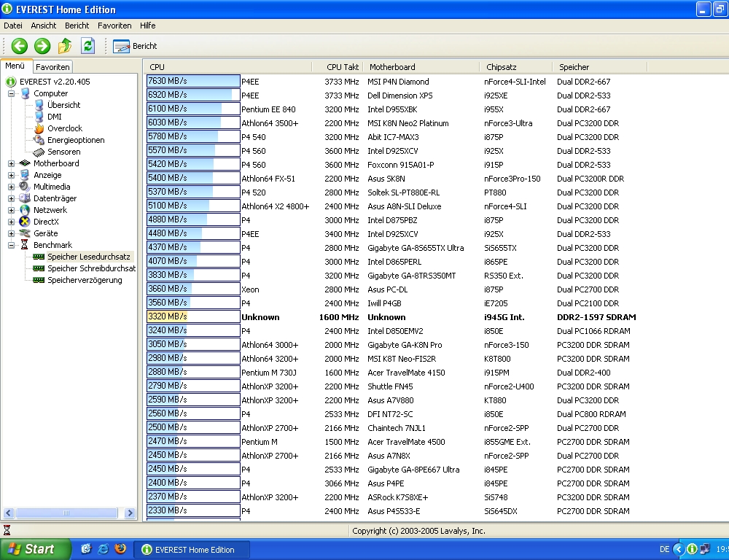Screen dimensions: 729x560
Task: Click the green Back arrow button
Action: [x=20, y=46]
